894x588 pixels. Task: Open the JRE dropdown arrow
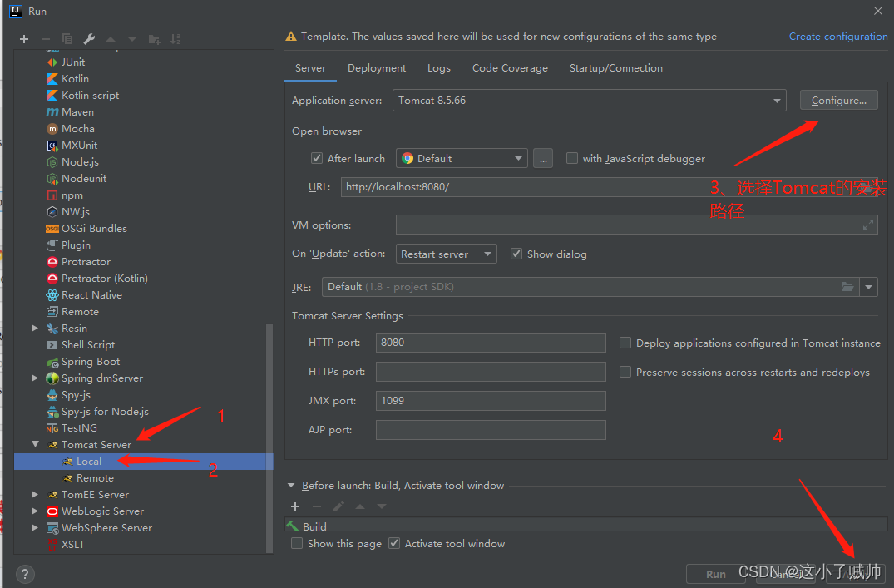pos(868,287)
